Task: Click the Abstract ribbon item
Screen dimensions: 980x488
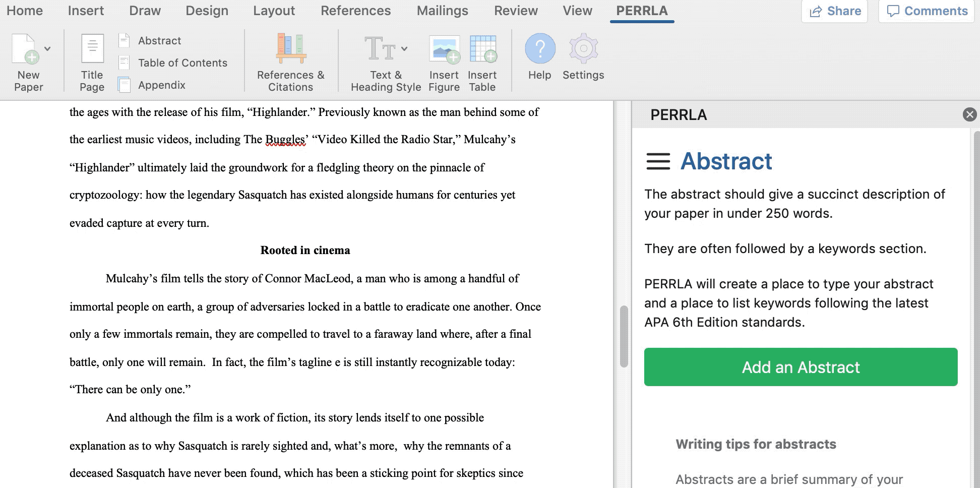Action: [x=159, y=41]
